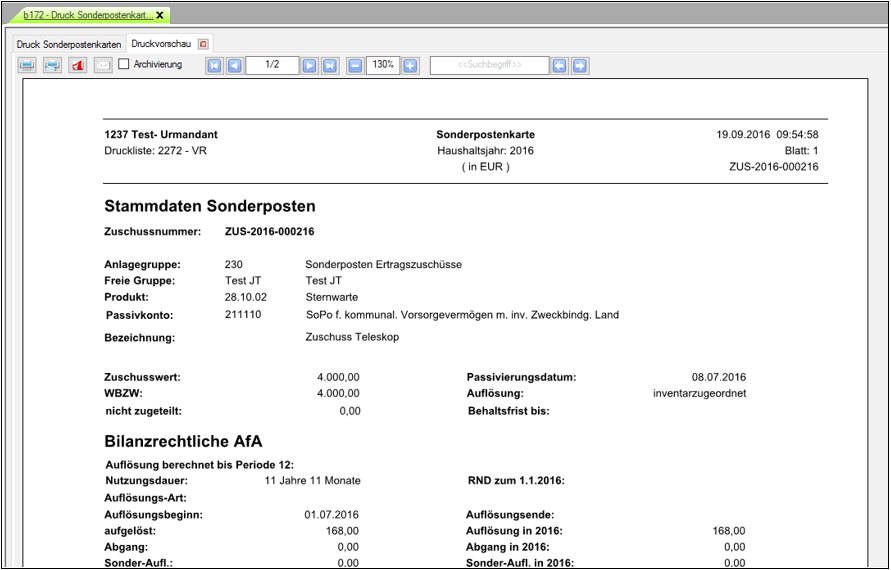Find next search result arrow
Image resolution: width=891 pixels, height=570 pixels.
tap(580, 65)
